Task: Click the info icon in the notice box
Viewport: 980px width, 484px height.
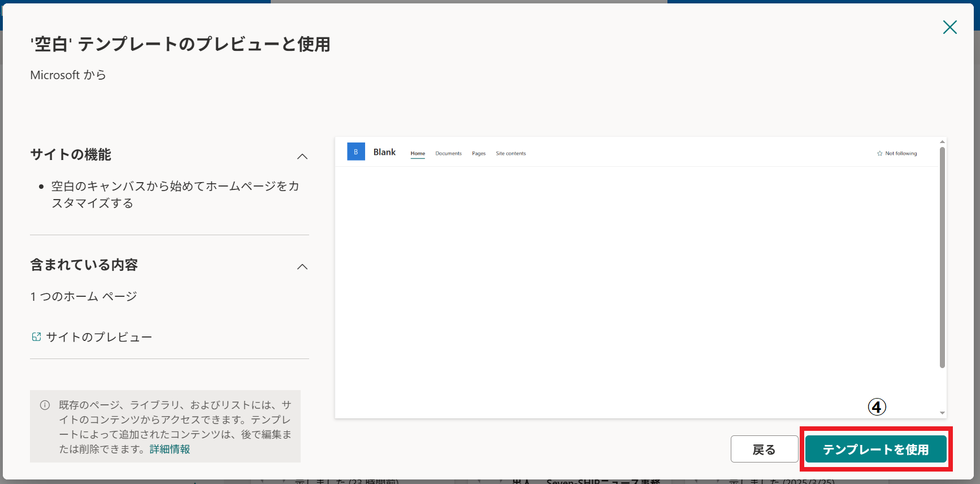Action: tap(45, 405)
